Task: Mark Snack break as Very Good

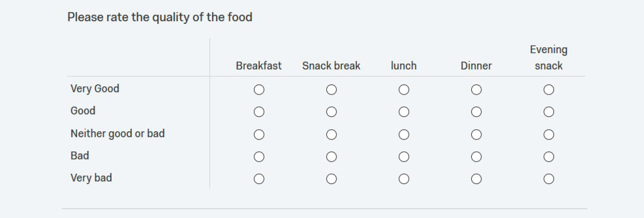Action: (331, 90)
